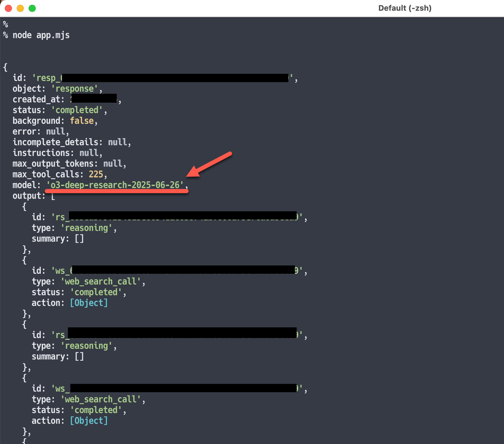Click the 'null' value beside error
This screenshot has width=504, height=444.
(x=55, y=131)
